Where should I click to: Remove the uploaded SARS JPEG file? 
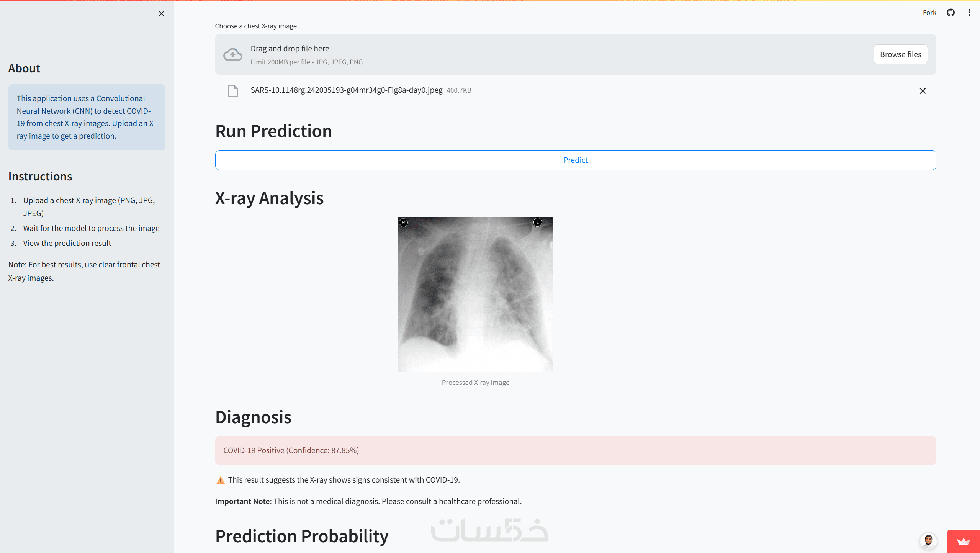pos(922,91)
